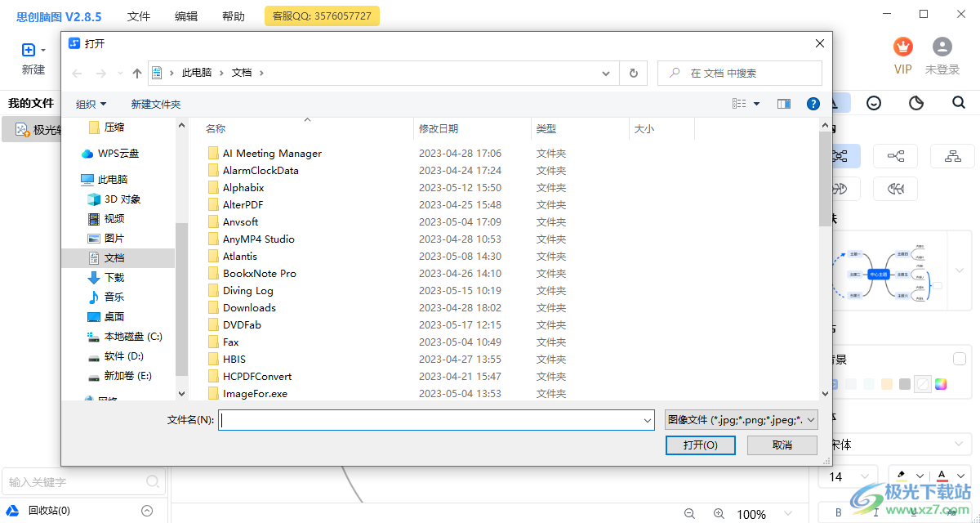Expand the theme style thumbnail dropdown
The width and height of the screenshot is (980, 523).
click(x=960, y=270)
